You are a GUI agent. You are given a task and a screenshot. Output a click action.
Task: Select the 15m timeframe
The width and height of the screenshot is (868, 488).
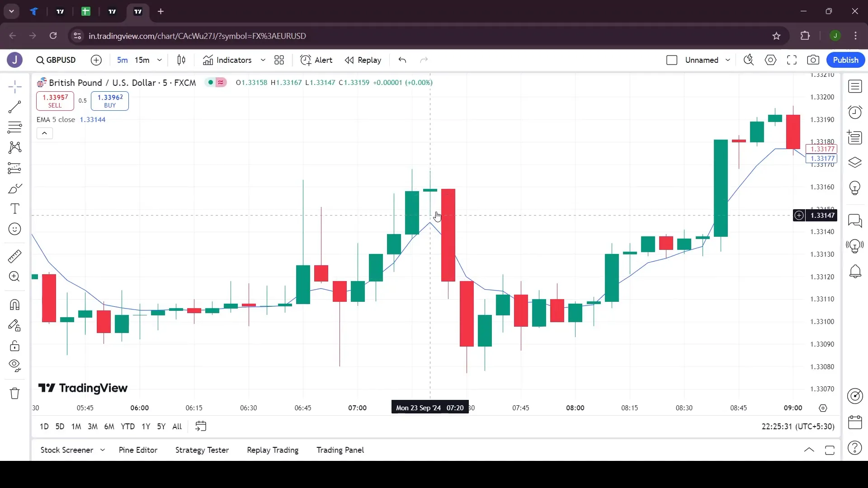point(142,60)
